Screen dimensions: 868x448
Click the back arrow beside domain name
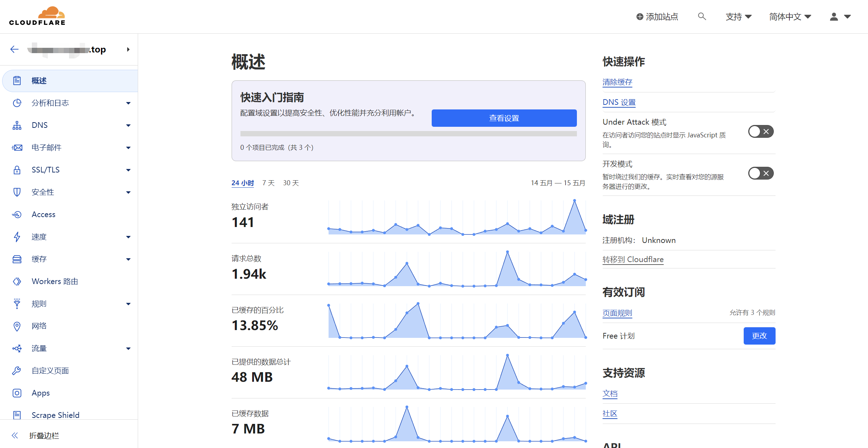[15, 49]
